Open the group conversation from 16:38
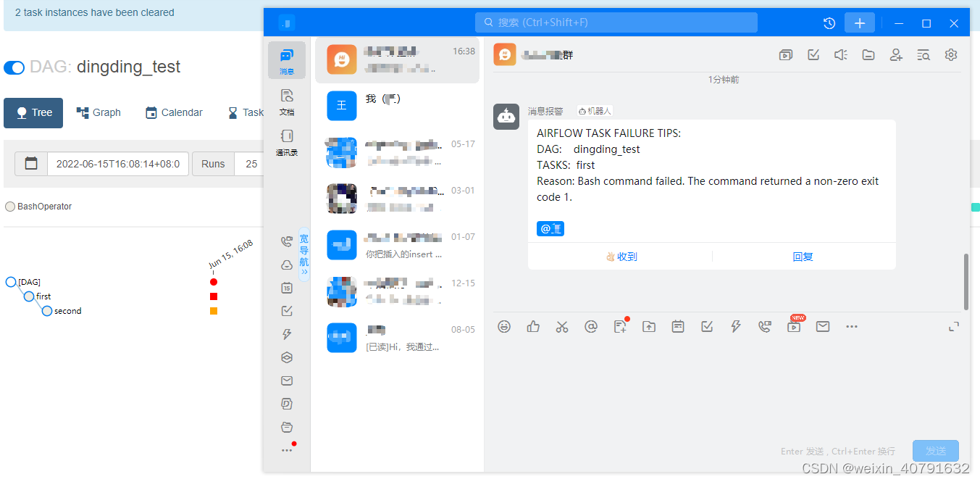The image size is (980, 482). [397, 59]
